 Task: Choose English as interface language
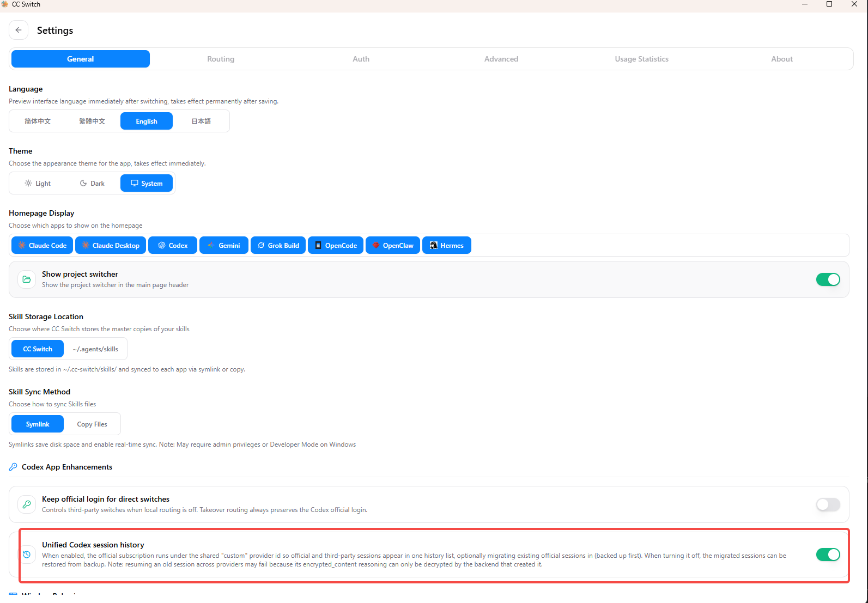[147, 121]
